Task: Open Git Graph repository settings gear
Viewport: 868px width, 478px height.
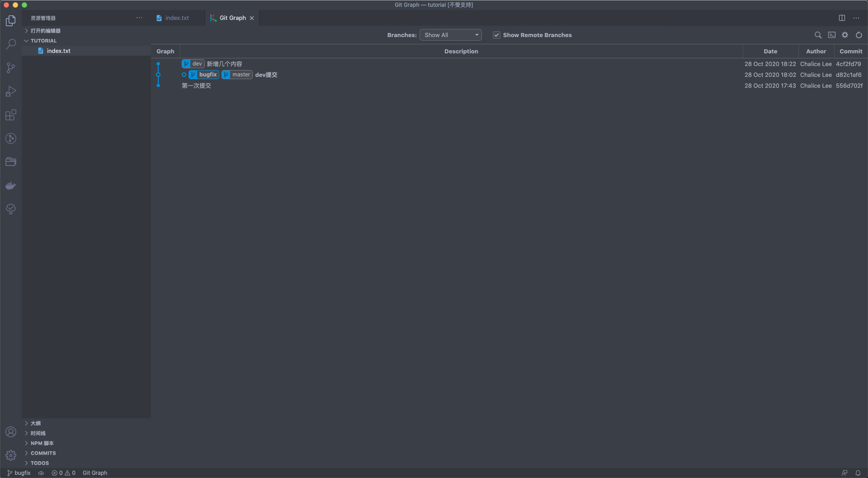Action: coord(845,35)
